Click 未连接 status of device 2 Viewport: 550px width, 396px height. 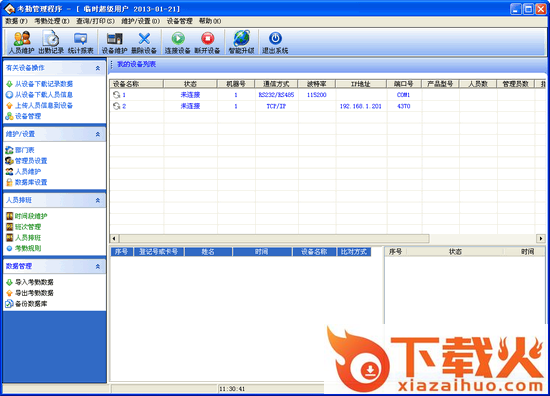tap(190, 106)
